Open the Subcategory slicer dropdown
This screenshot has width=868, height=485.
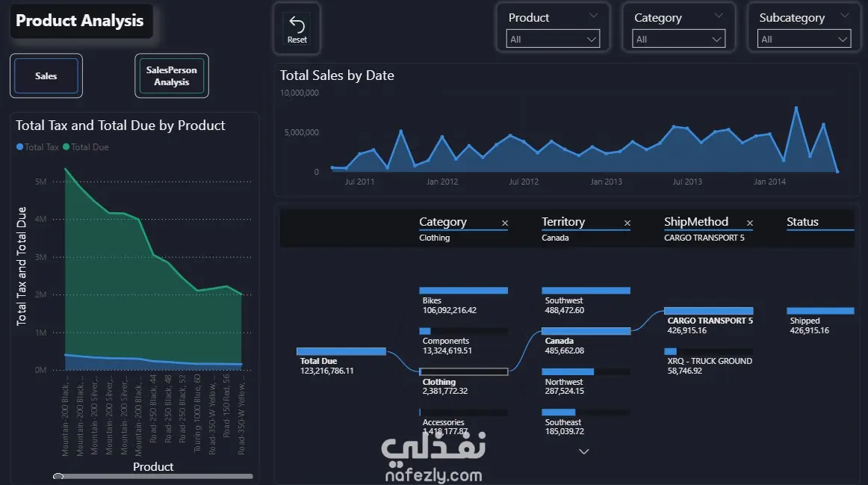pyautogui.click(x=804, y=40)
